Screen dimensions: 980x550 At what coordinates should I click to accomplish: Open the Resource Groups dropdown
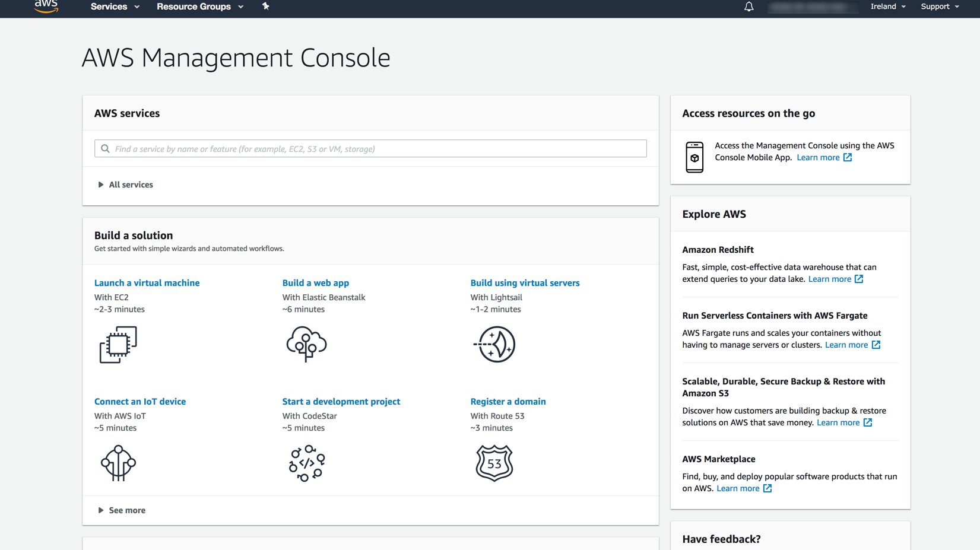pos(200,7)
